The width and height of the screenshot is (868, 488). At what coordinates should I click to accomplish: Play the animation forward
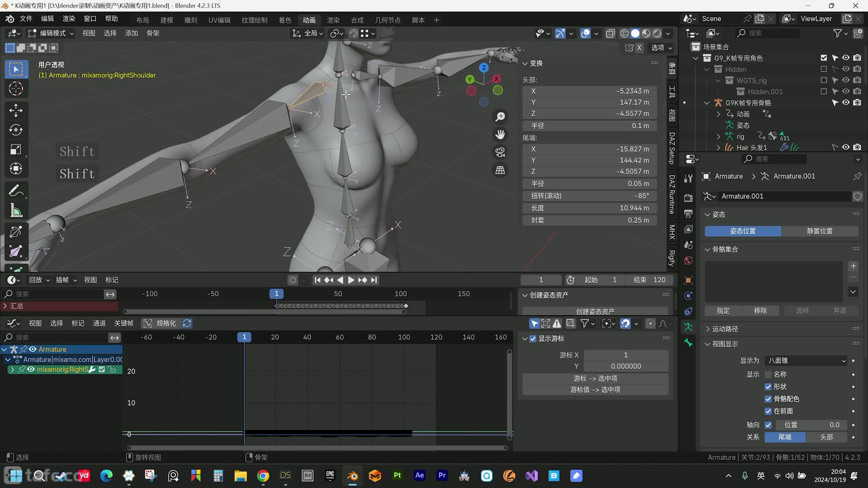[351, 280]
